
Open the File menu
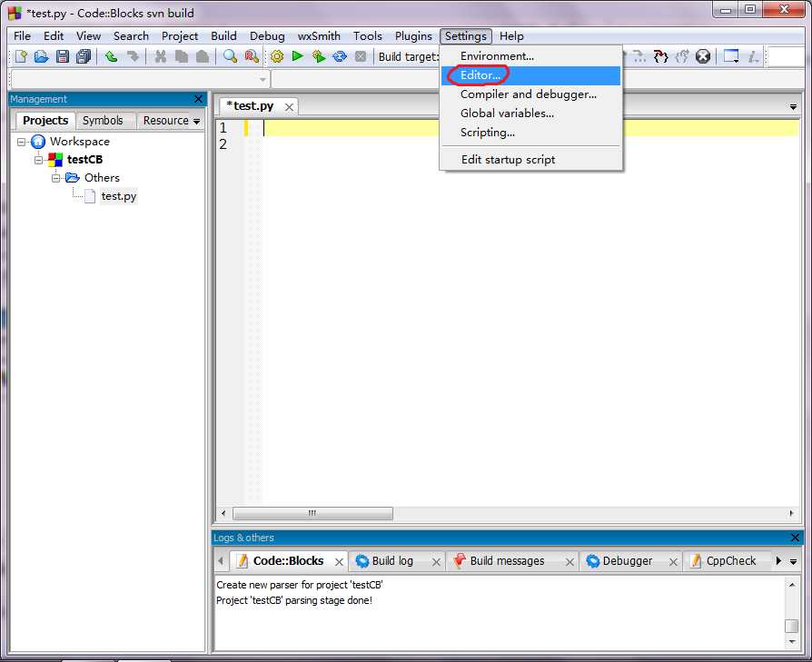(22, 36)
